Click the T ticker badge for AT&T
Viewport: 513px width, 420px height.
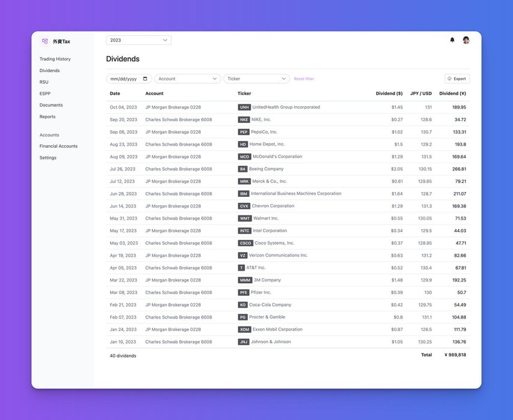point(241,268)
